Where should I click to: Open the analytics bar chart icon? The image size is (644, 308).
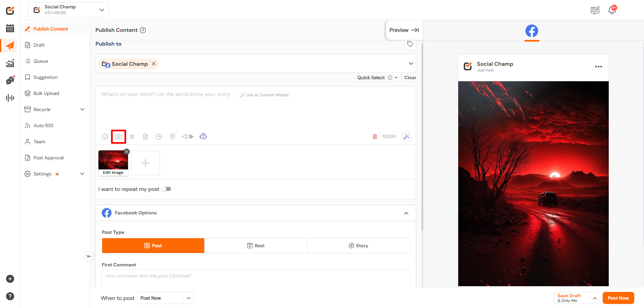pyautogui.click(x=10, y=63)
